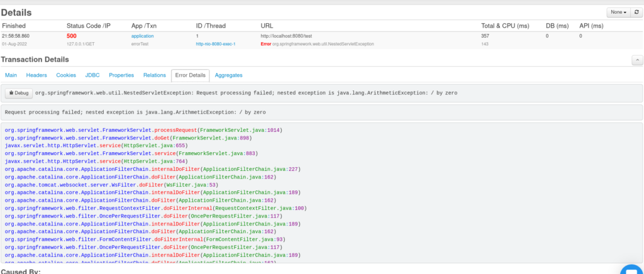Image resolution: width=644 pixels, height=274 pixels.
Task: Click the 21:58:58.860 finished time
Action: (x=16, y=36)
